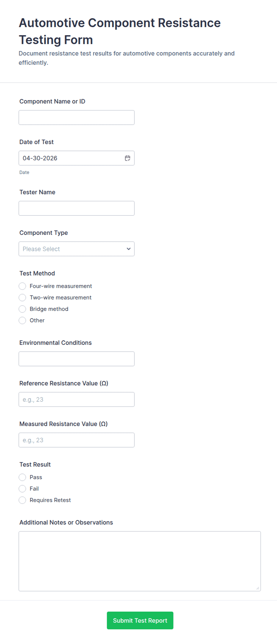Click the Additional Notes text area
The image size is (277, 644).
pos(139,561)
